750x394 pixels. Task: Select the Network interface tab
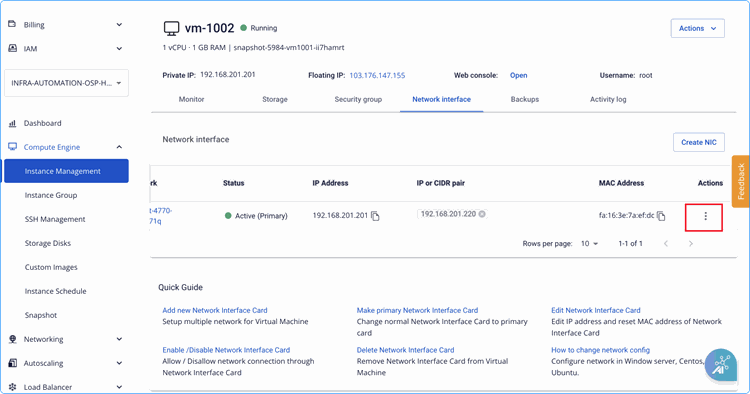coord(441,99)
